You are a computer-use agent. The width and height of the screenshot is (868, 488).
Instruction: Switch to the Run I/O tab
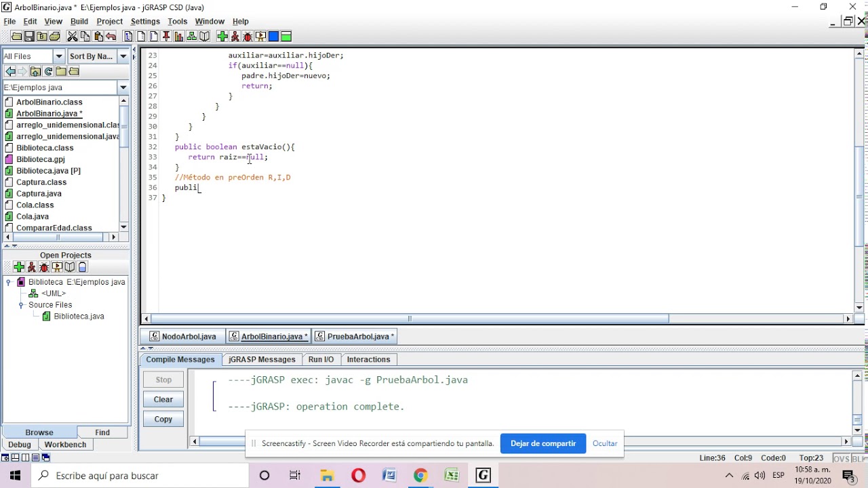[321, 359]
